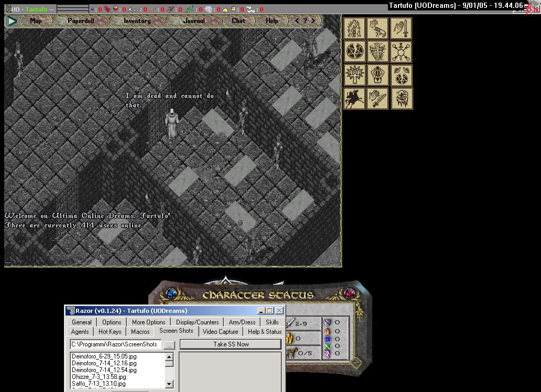Viewport: 541px width, 392px height.
Task: Click the screenshot list scroll up arrow
Action: click(169, 356)
